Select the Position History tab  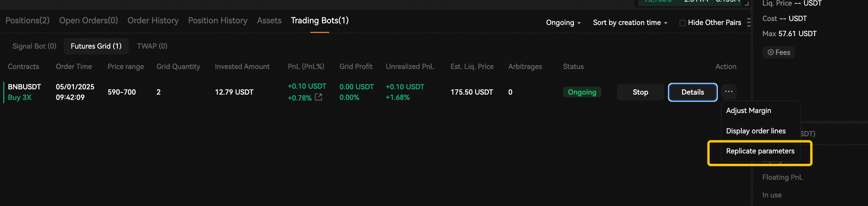tap(218, 21)
